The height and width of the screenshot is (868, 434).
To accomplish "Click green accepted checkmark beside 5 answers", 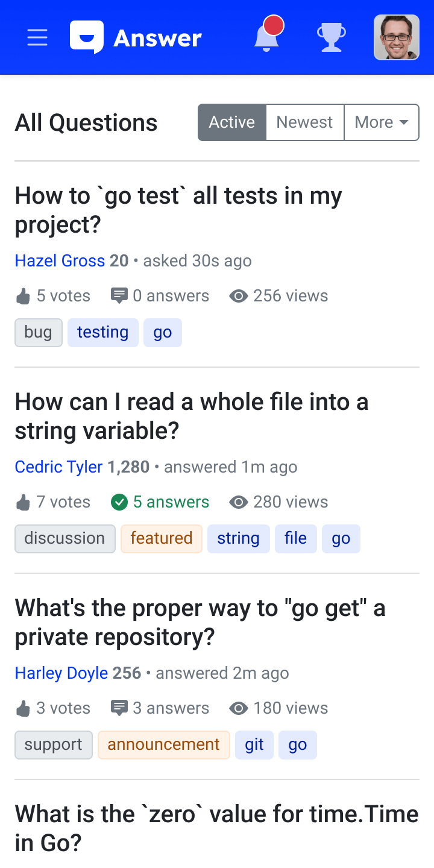I will click(x=119, y=502).
